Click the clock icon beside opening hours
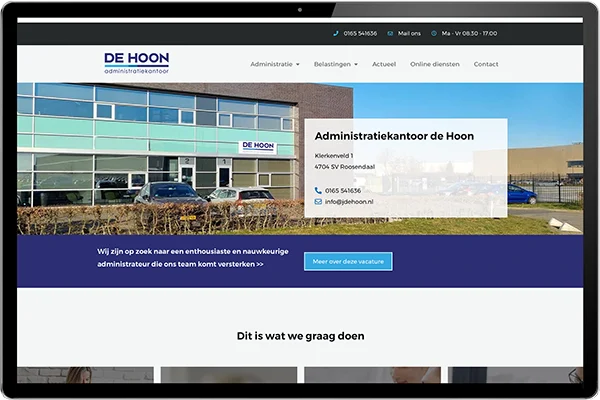Image resolution: width=600 pixels, height=400 pixels. coord(434,33)
